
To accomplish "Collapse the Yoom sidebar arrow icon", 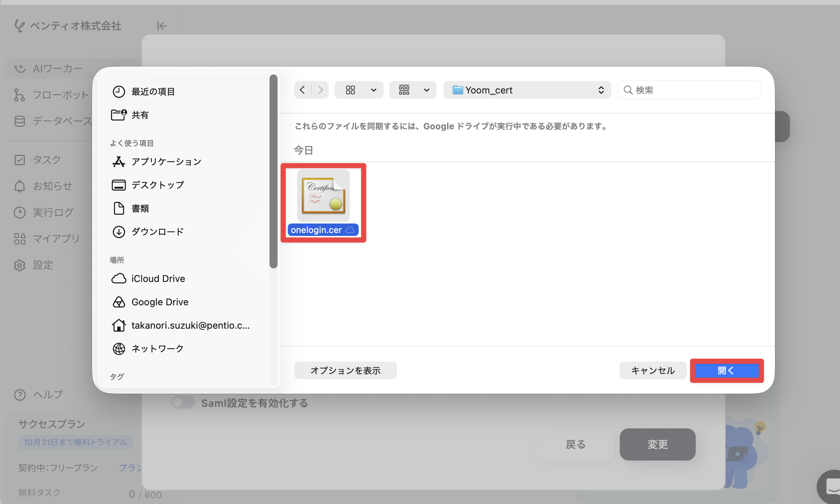I will [162, 26].
